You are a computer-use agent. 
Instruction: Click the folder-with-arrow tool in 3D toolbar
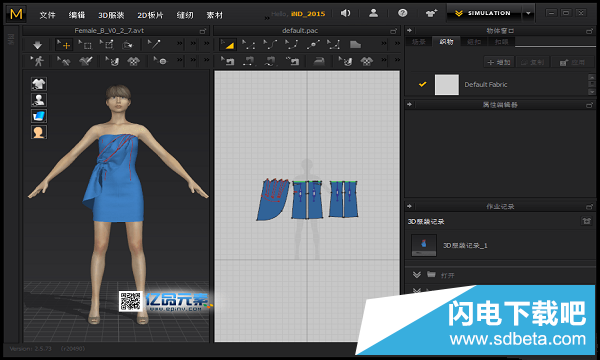click(127, 45)
